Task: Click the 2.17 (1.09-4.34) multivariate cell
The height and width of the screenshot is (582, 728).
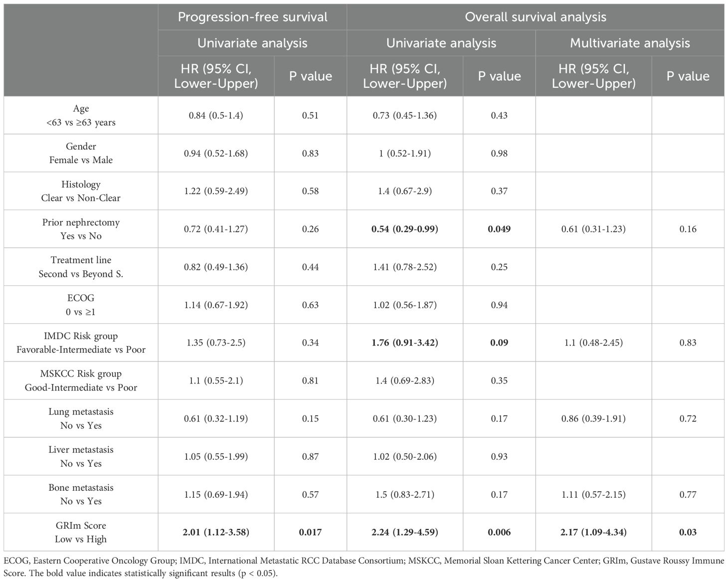Action: 593,532
